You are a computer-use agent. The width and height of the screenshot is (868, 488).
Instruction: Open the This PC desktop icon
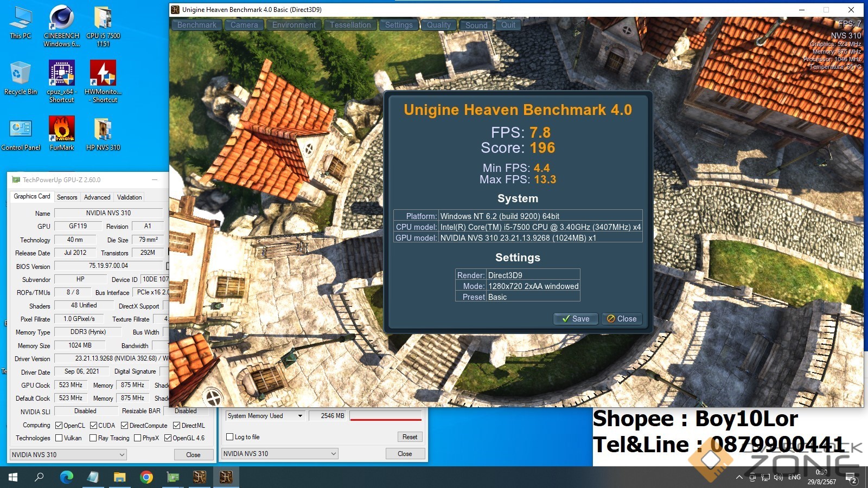coord(21,22)
